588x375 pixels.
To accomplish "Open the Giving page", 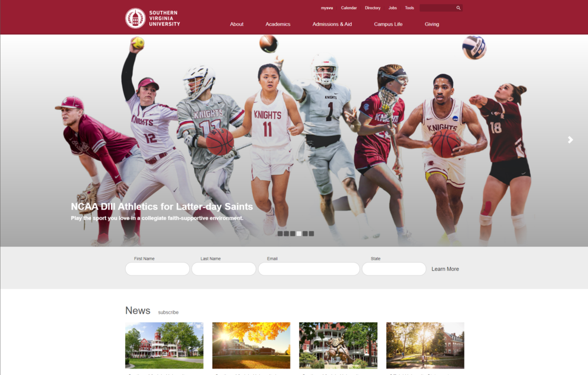I will click(x=432, y=24).
